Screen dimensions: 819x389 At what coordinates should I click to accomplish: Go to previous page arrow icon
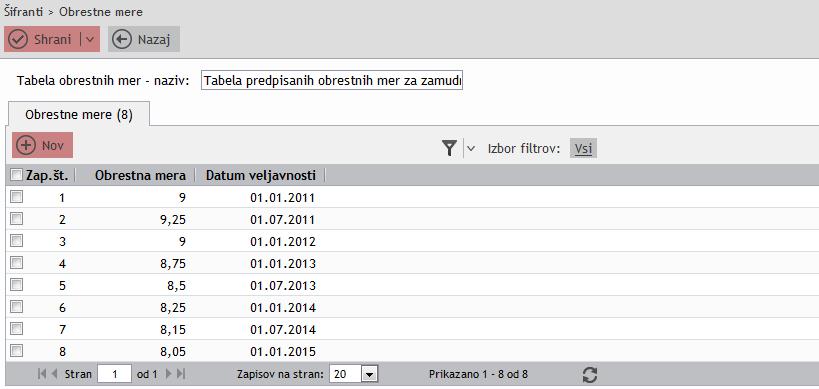[x=54, y=374]
